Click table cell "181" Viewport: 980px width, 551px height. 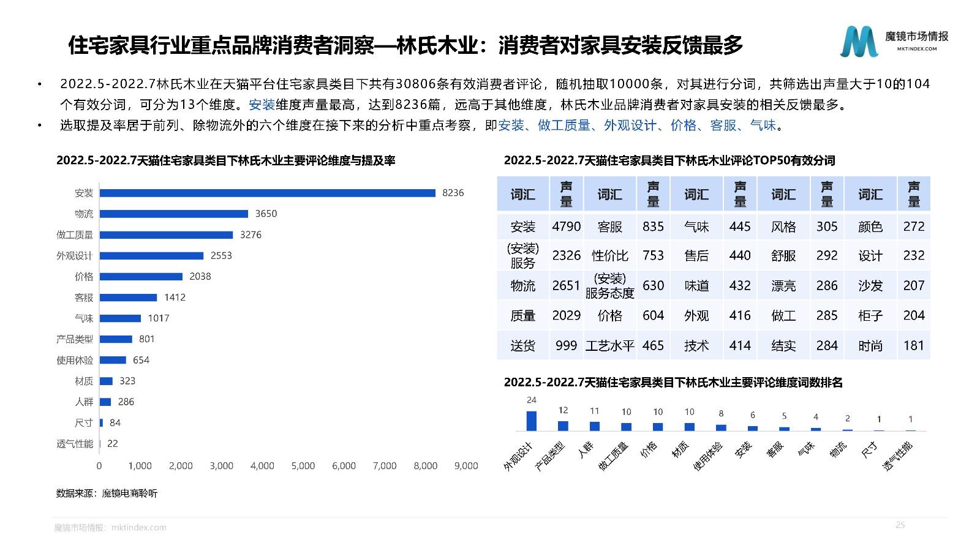pyautogui.click(x=914, y=345)
